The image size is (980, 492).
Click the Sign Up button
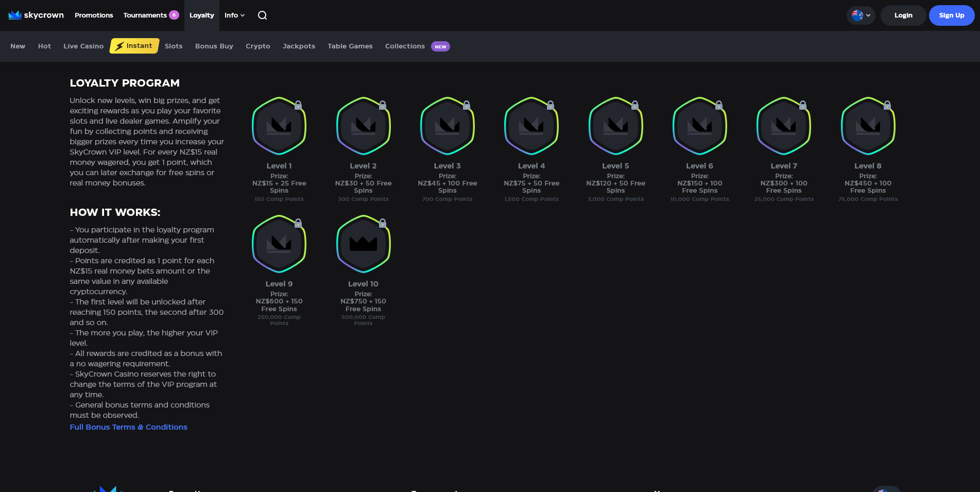[x=952, y=15]
